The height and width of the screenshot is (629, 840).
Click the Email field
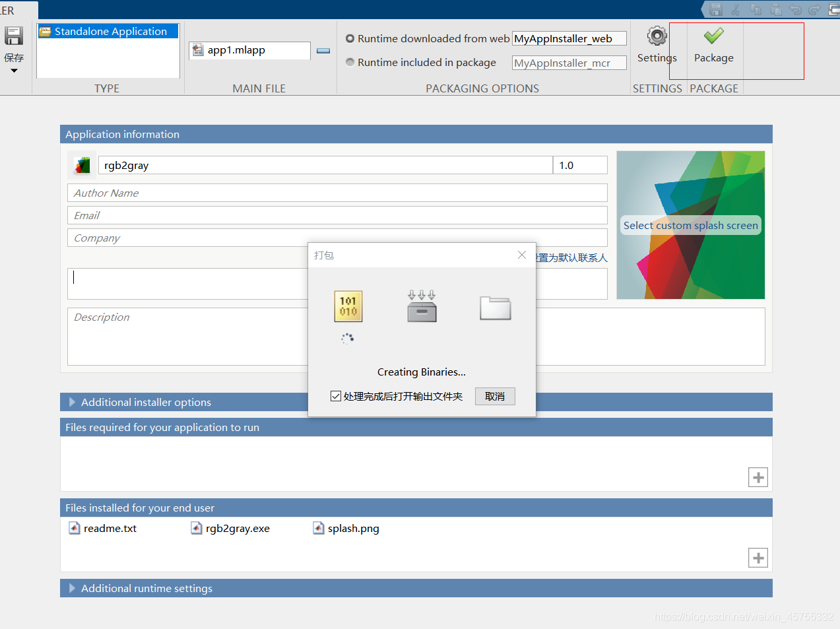[337, 215]
